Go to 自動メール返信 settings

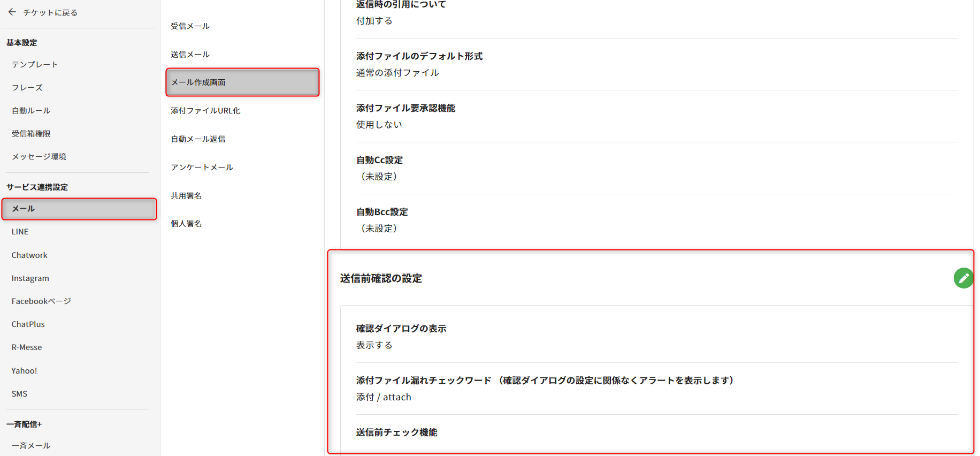pos(198,139)
